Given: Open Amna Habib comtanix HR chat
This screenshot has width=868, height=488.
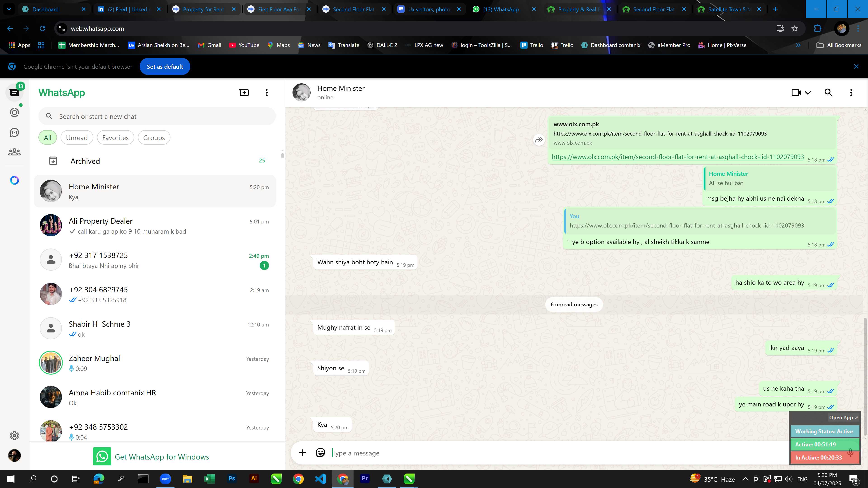Looking at the screenshot, I should [x=155, y=397].
